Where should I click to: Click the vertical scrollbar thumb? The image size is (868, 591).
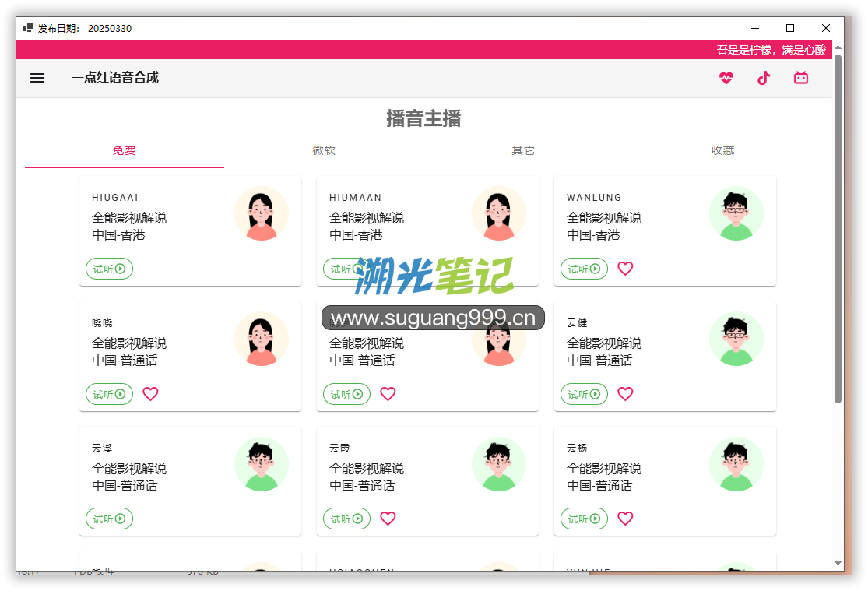point(838,228)
